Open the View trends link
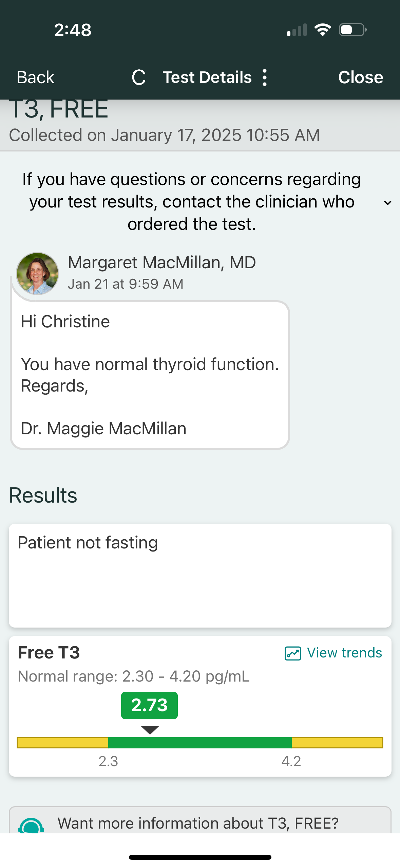Viewport: 400px width, 868px height. coord(344,653)
